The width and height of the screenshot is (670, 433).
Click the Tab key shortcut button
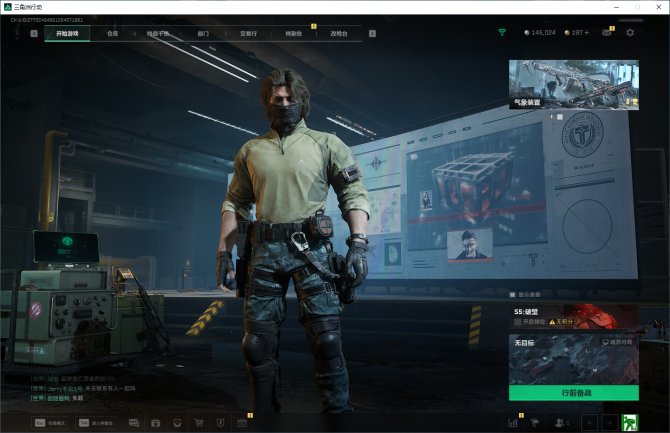(96, 423)
